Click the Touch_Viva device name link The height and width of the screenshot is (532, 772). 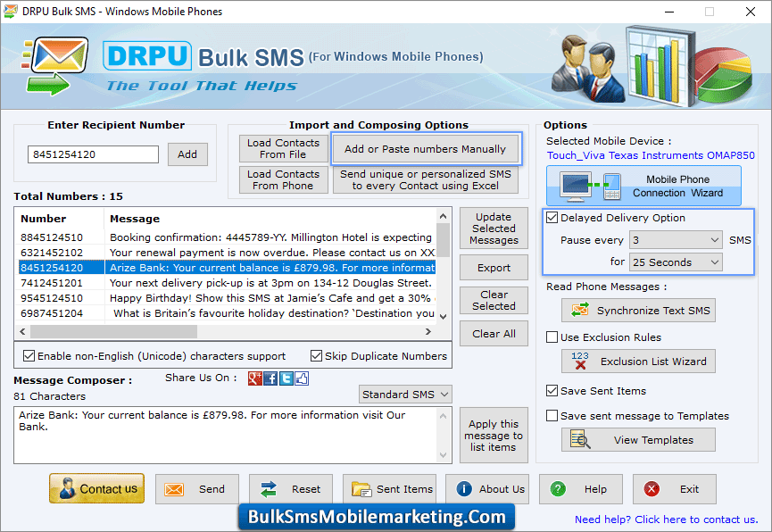[x=651, y=155]
